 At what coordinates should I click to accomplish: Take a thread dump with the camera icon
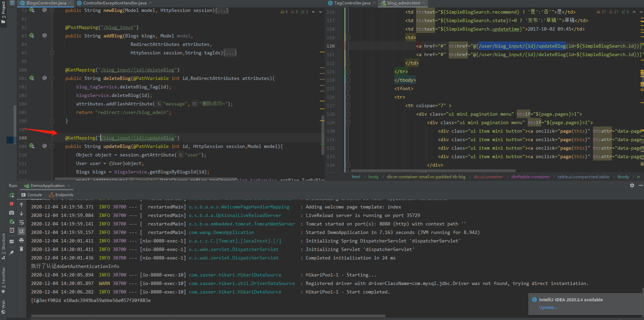12,213
